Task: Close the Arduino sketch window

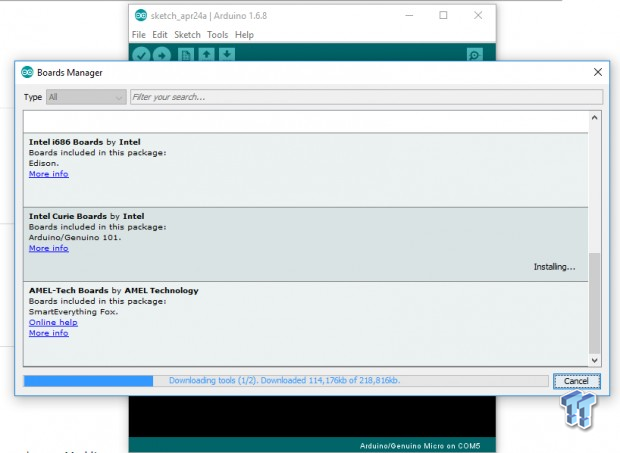Action: pos(478,15)
